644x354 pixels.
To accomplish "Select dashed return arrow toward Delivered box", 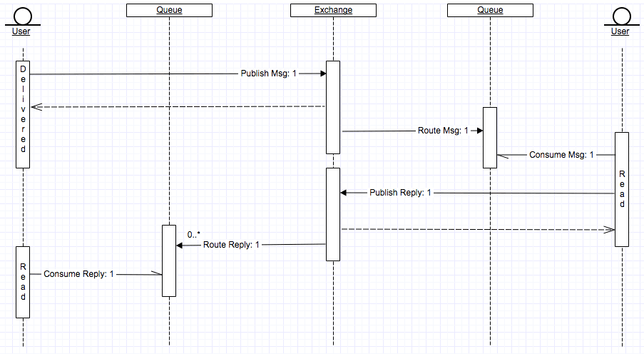I will pos(178,107).
